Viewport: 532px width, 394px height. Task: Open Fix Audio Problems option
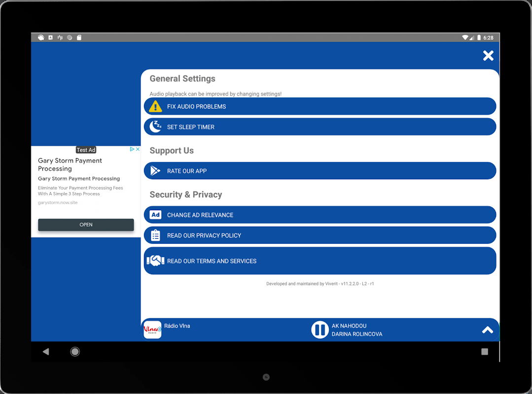[319, 106]
